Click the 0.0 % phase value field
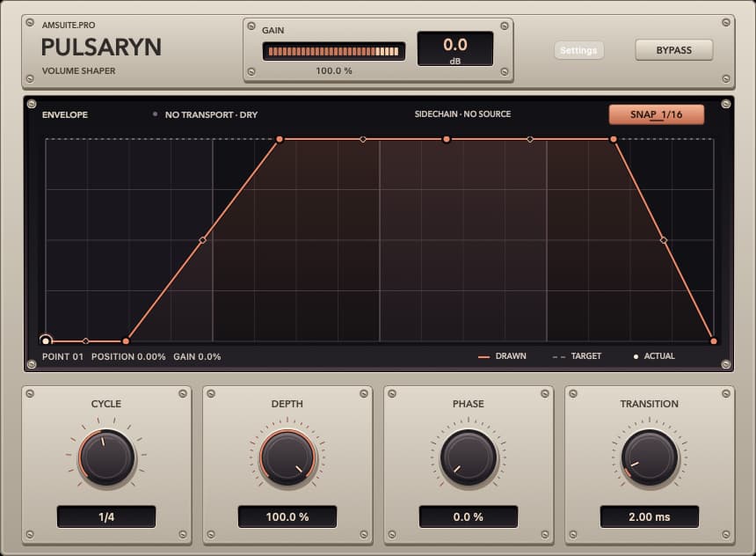 (469, 517)
